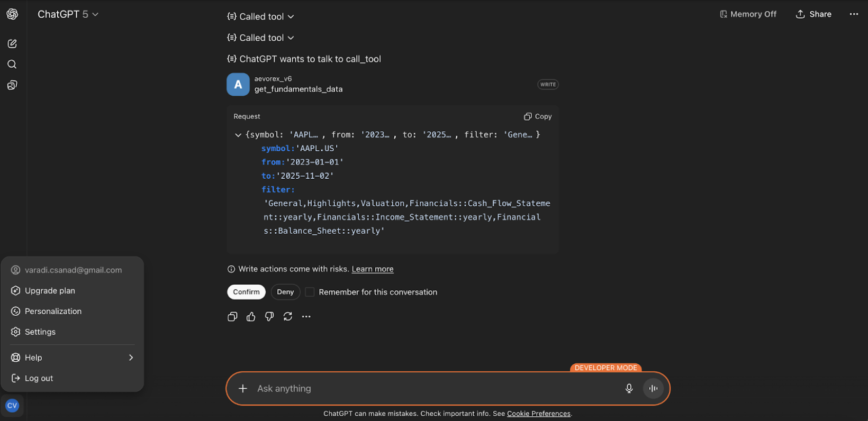Open Personalization from account menu

[73, 312]
